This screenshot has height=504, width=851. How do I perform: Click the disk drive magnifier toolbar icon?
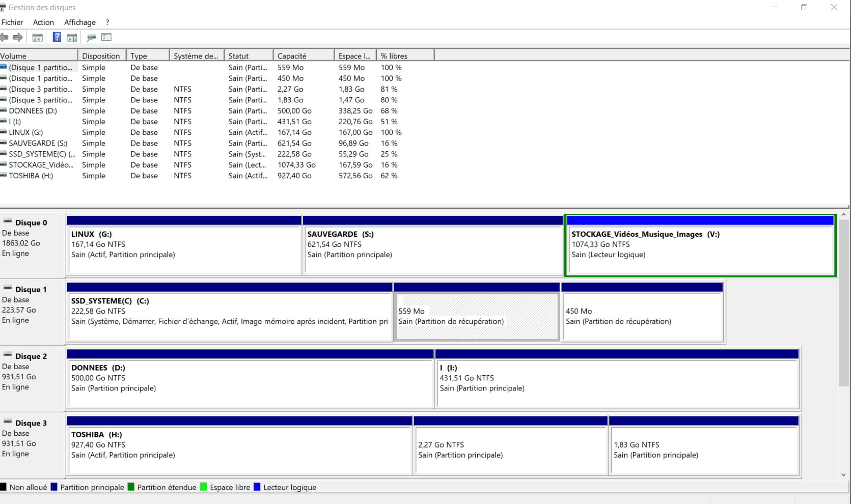(91, 38)
